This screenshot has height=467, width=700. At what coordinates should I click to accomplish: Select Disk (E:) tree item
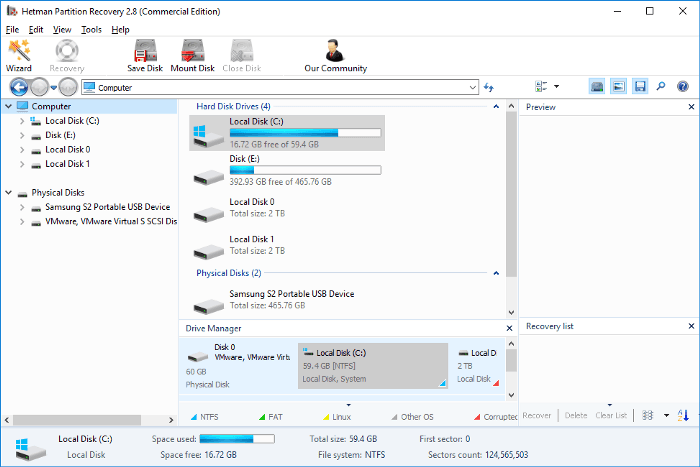tap(60, 135)
